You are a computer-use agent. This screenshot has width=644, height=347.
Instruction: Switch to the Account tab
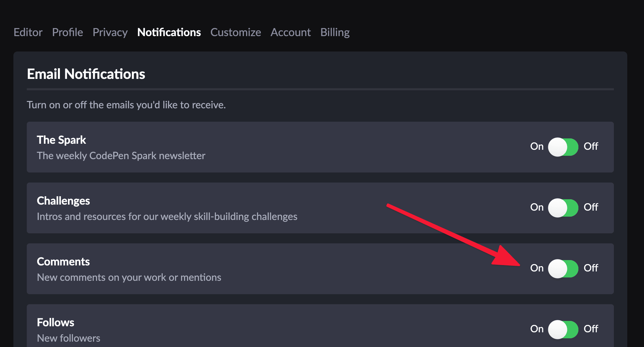(291, 32)
